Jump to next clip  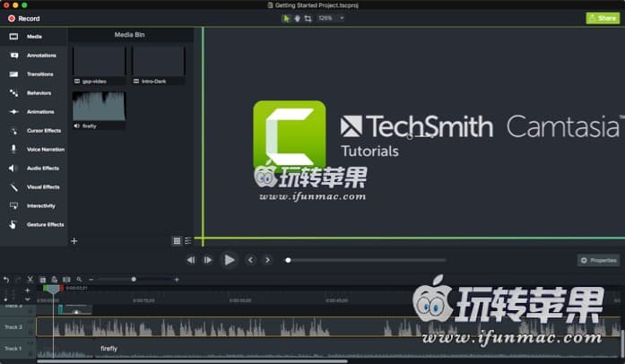[267, 260]
